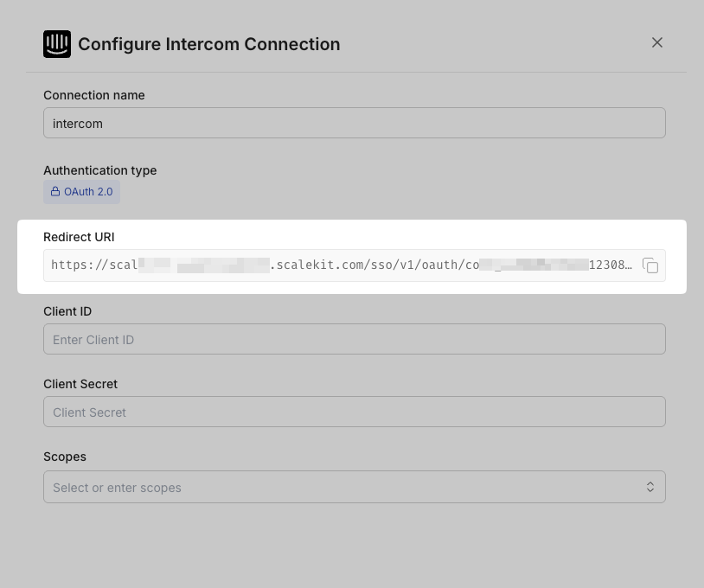This screenshot has height=588, width=704.
Task: Expand the Scopes dropdown arrows
Action: coord(650,488)
